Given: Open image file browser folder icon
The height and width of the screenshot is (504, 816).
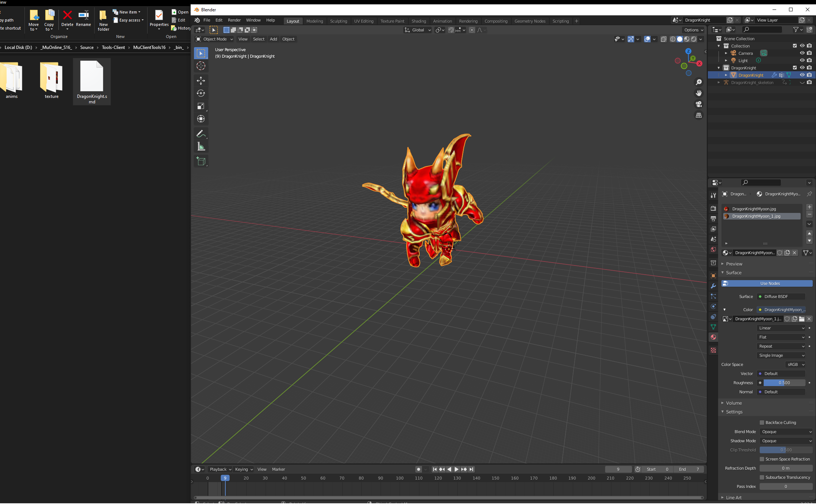Looking at the screenshot, I should click(x=802, y=319).
